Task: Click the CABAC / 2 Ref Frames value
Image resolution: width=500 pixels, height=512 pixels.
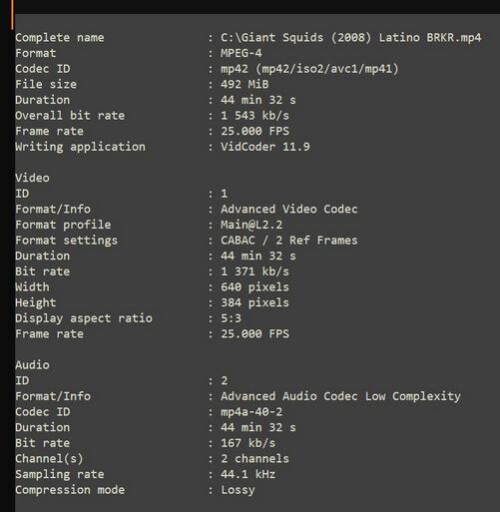Action: coord(289,240)
